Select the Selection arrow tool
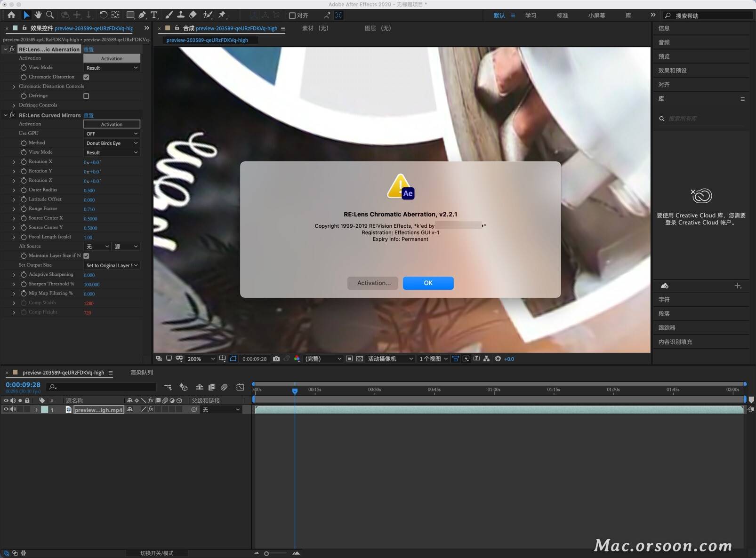This screenshot has width=756, height=558. 26,15
